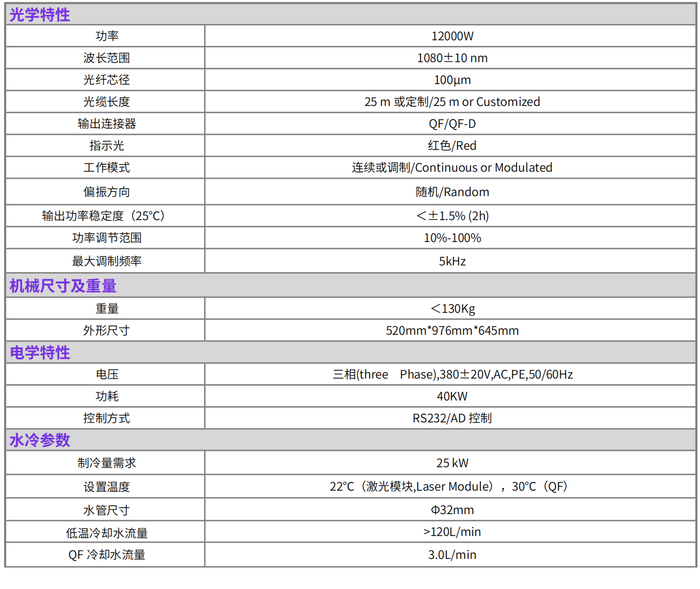Select the 1080±10 nm wavelength value
The height and width of the screenshot is (589, 700).
(452, 58)
